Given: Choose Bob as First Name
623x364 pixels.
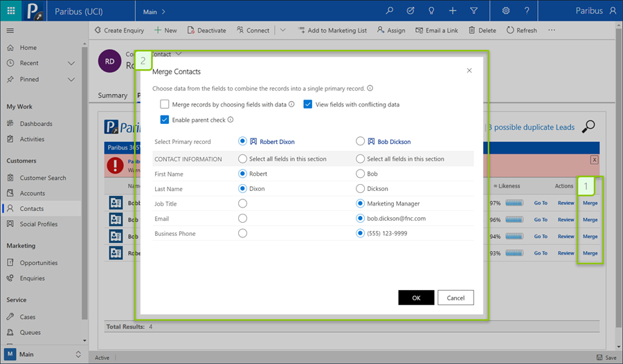Looking at the screenshot, I should (361, 174).
